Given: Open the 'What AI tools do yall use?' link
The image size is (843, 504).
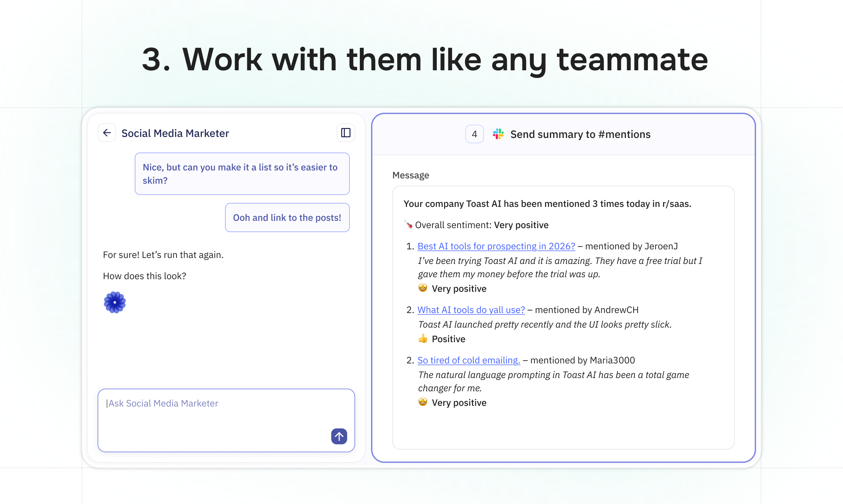Looking at the screenshot, I should (471, 309).
